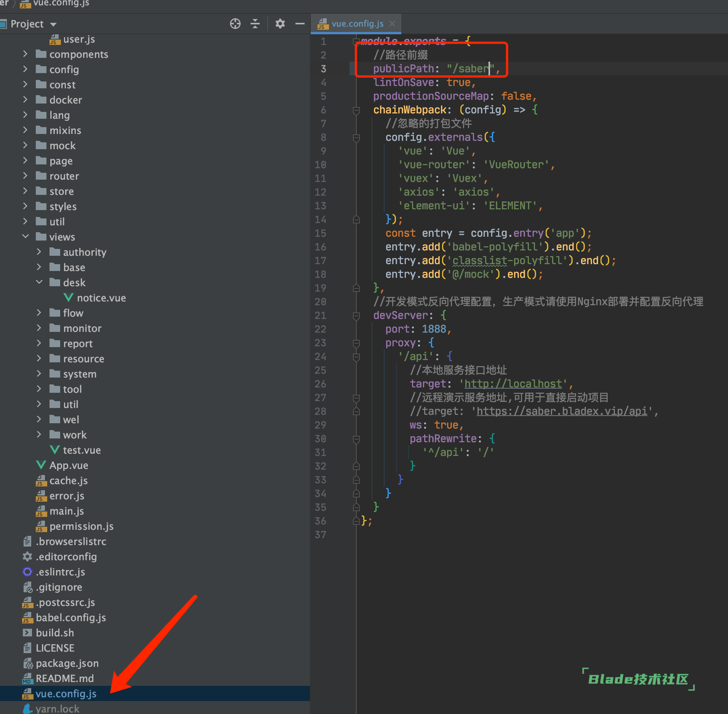The image size is (728, 714).
Task: Expand the router folder
Action: coord(25,176)
